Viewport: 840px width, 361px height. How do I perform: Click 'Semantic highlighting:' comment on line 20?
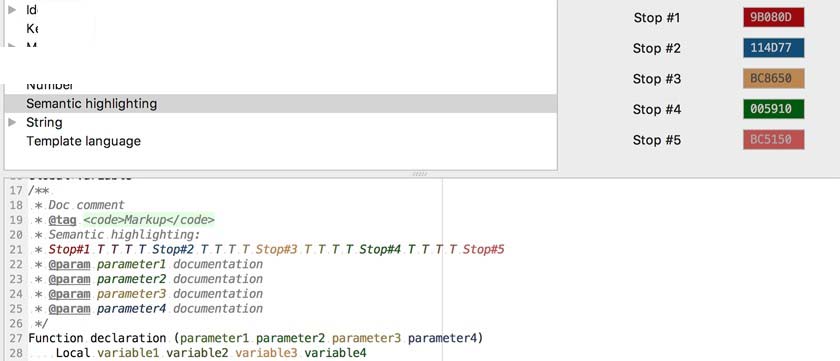(x=124, y=235)
